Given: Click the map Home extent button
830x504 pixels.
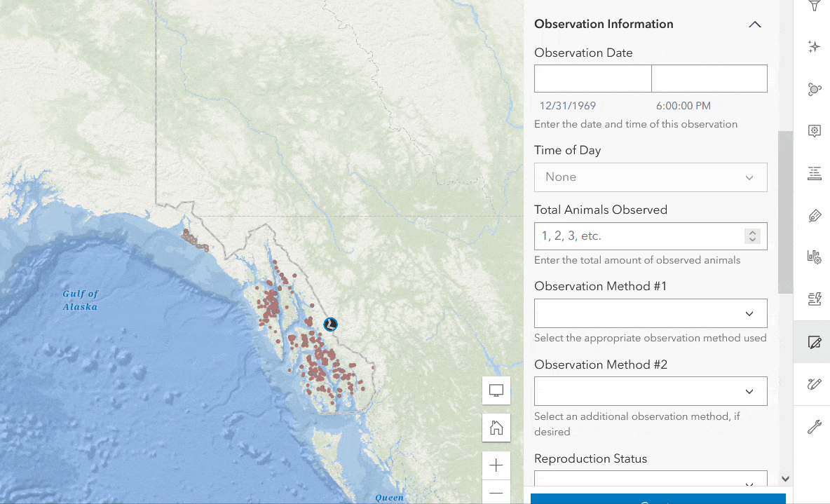Looking at the screenshot, I should click(496, 428).
